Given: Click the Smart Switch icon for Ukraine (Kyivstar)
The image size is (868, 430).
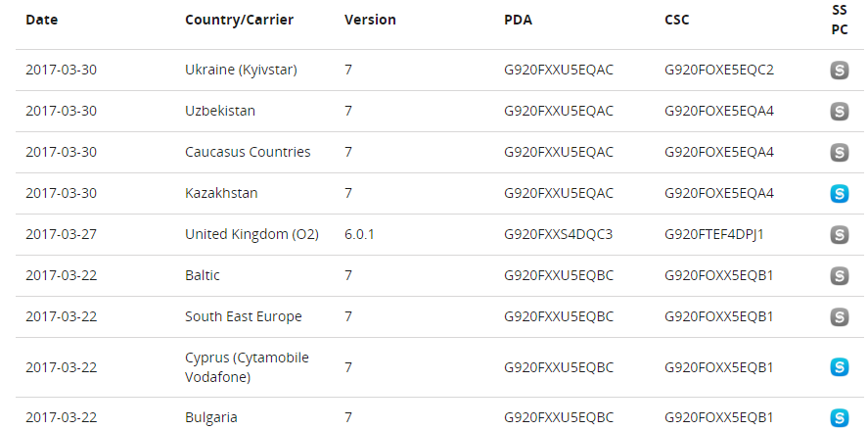Looking at the screenshot, I should (839, 71).
